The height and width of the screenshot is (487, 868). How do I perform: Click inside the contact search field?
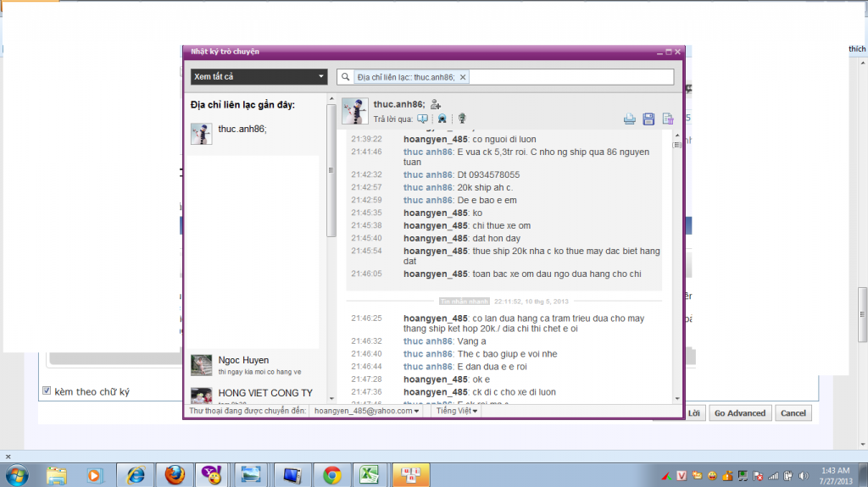(x=570, y=77)
